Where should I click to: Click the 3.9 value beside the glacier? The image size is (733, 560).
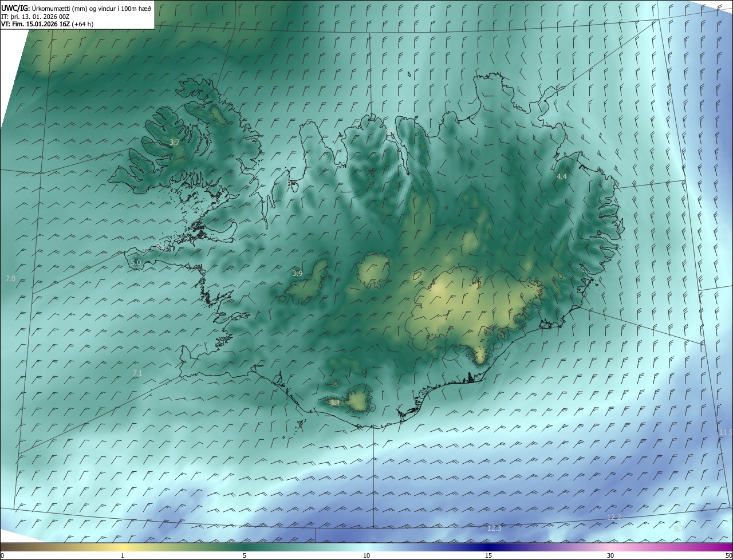(297, 274)
